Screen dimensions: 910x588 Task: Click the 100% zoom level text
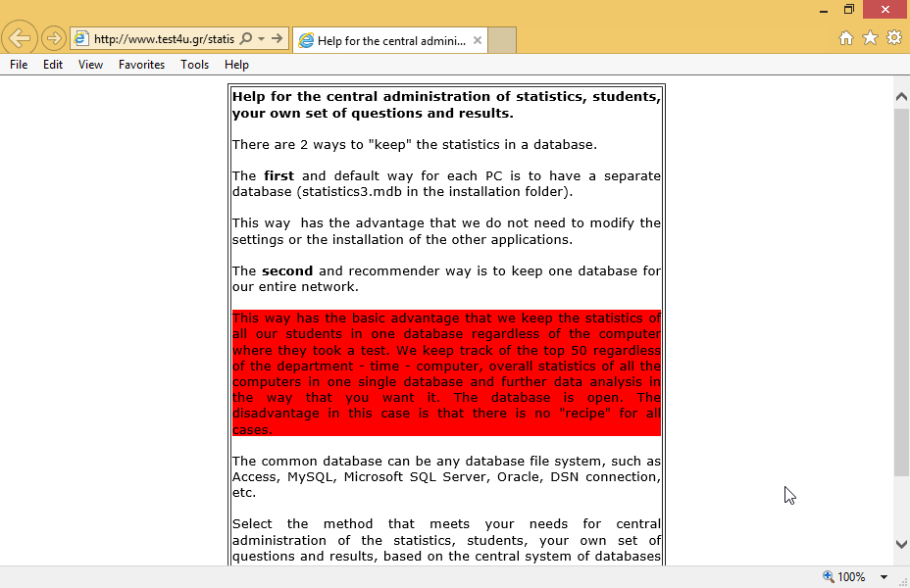(851, 577)
